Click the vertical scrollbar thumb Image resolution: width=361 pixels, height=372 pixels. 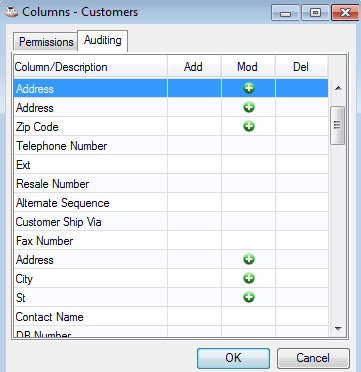tap(337, 125)
